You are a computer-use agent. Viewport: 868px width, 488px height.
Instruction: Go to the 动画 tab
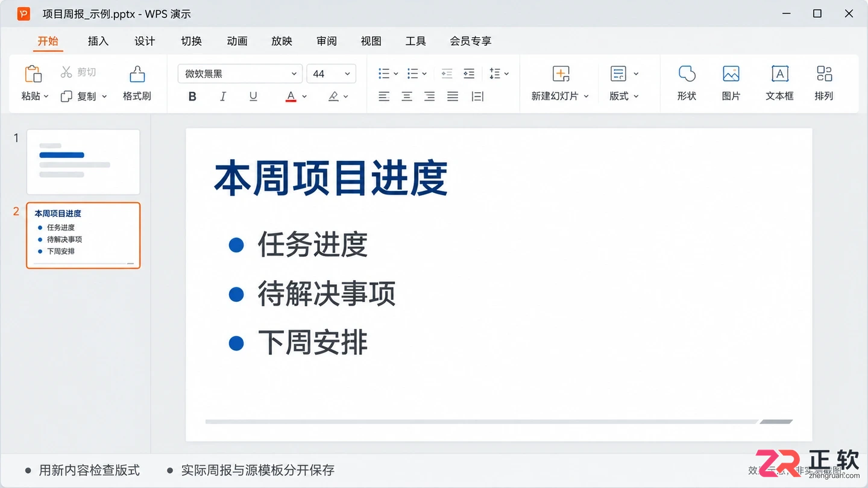point(237,41)
